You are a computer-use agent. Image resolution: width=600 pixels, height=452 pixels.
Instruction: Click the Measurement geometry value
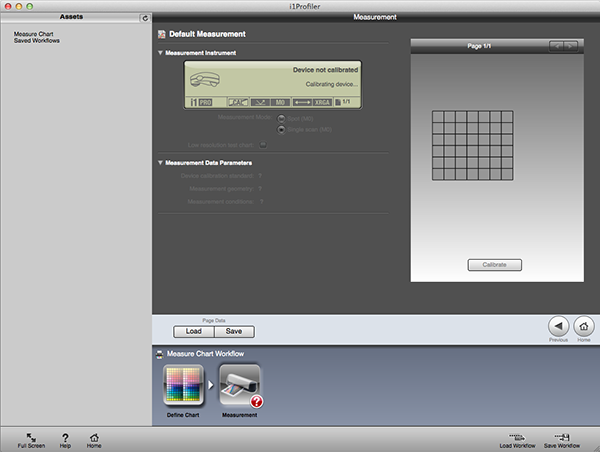coord(260,189)
